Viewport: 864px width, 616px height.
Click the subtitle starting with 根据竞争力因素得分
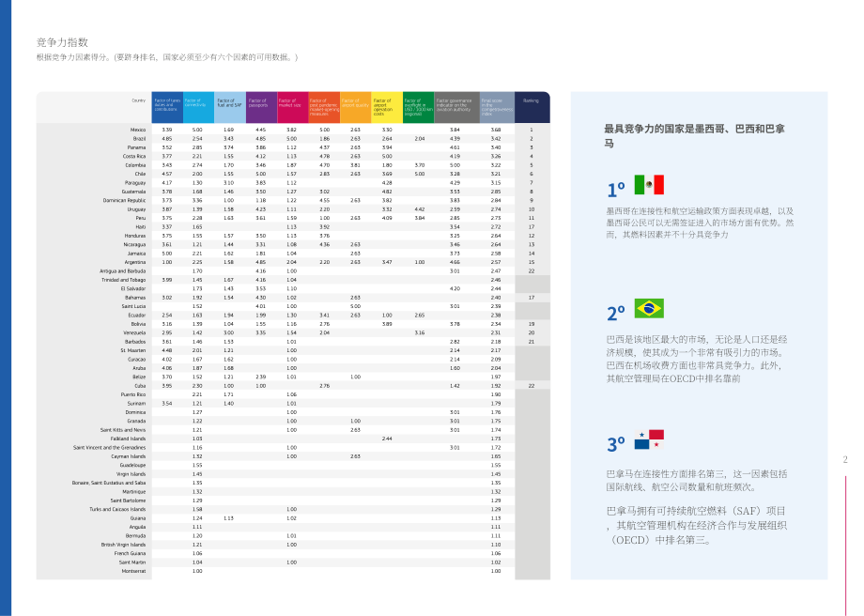point(167,57)
